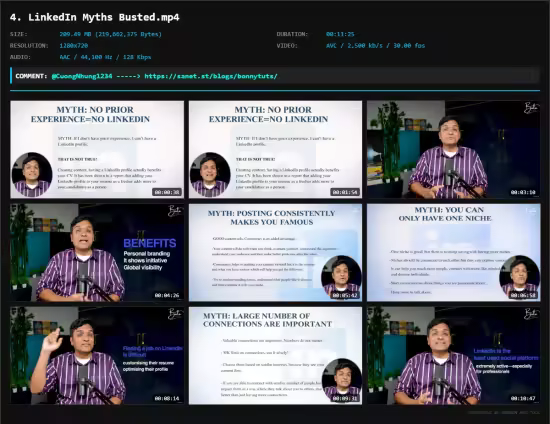The image size is (550, 424).
Task: Click 'Personal branding' text in BENEFITS frame
Action: click(x=147, y=254)
